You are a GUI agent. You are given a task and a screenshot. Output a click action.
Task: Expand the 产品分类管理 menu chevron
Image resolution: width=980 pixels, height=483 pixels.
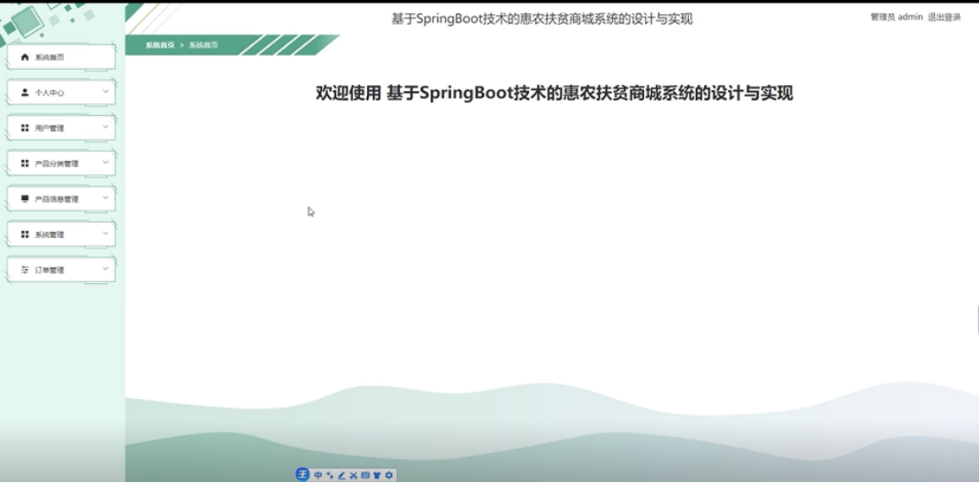105,163
